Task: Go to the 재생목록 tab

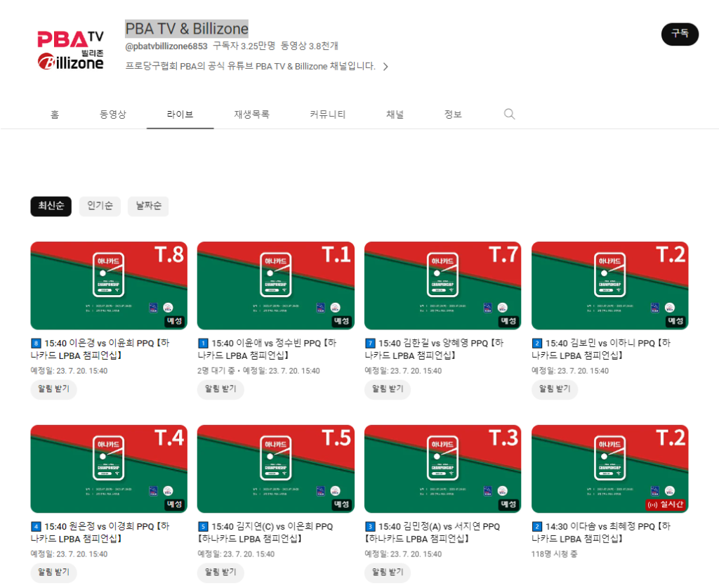Action: tap(251, 115)
